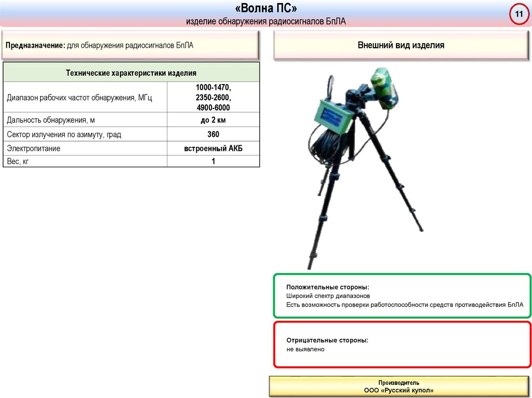Click the manufacturer name ООО «Русский купол»
Viewport: 532px width, 398px height.
(398, 390)
